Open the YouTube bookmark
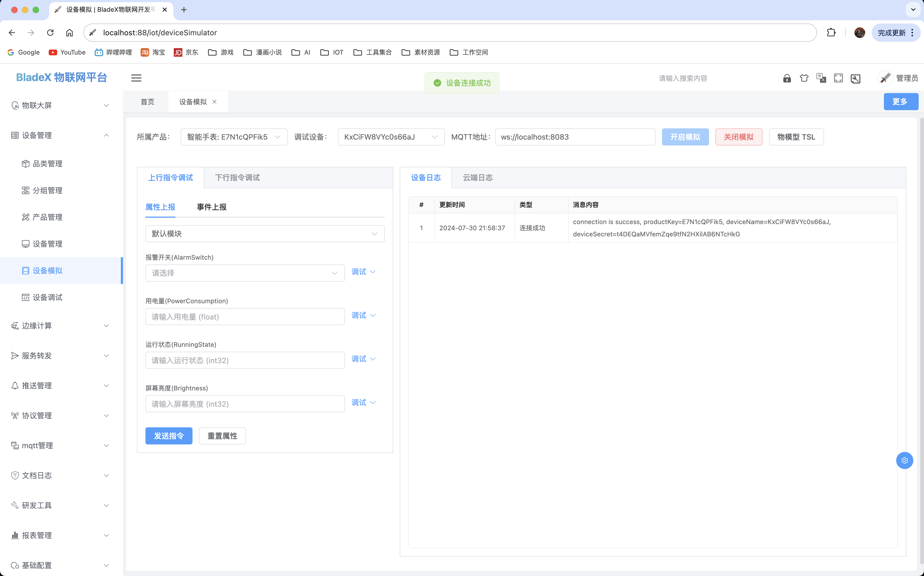This screenshot has width=924, height=576. coord(67,52)
